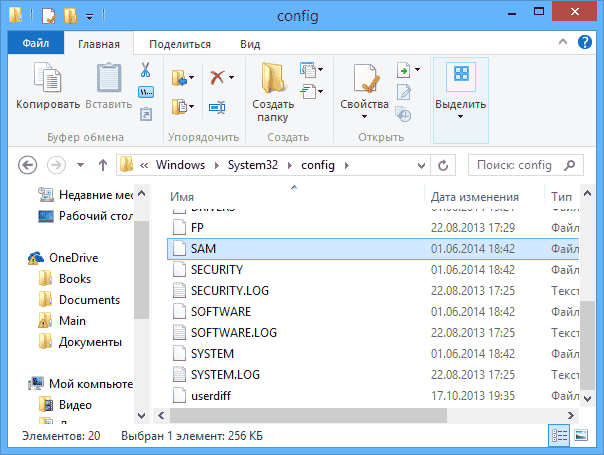Click System32 in the address breadcrumb

click(x=253, y=165)
